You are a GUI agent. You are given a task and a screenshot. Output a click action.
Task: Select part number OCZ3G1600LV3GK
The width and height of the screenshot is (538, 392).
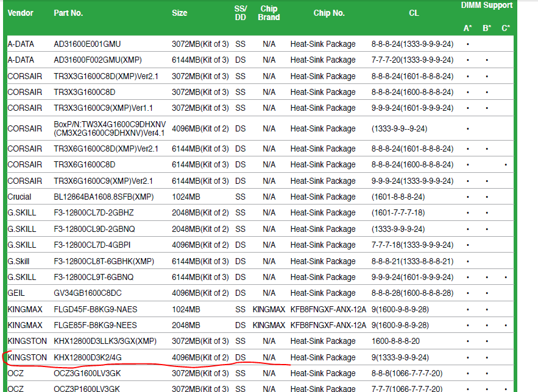[x=87, y=373]
